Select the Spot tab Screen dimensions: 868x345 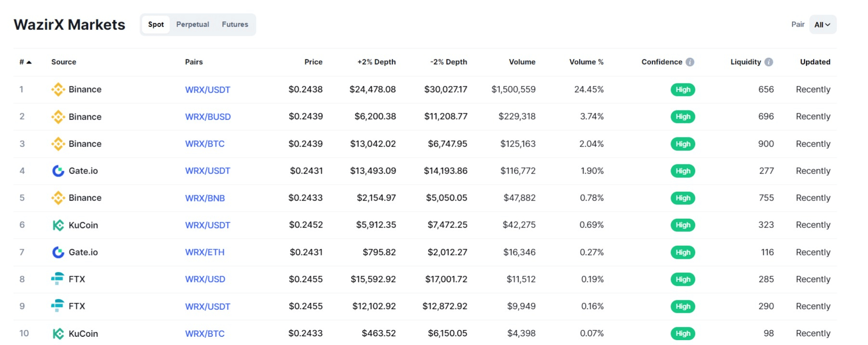[155, 25]
